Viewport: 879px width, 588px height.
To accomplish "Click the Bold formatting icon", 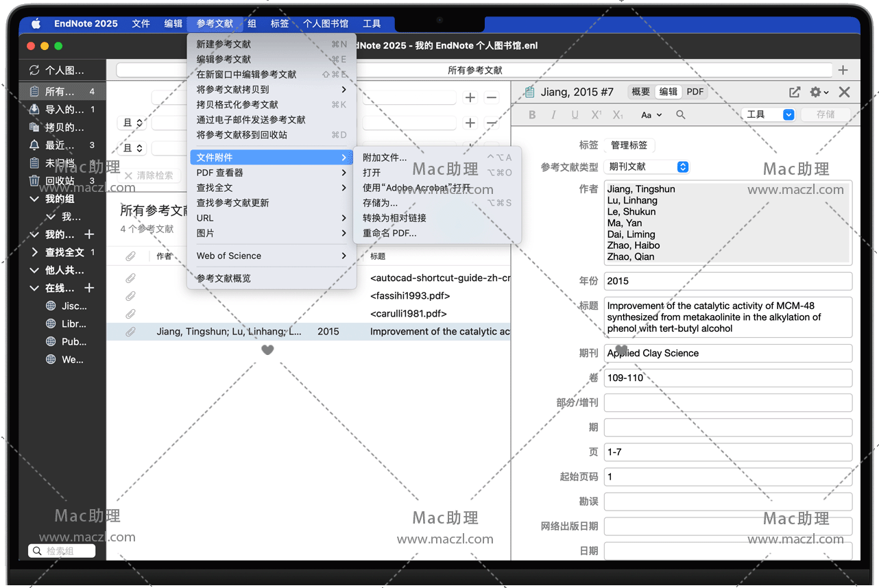I will coord(532,115).
